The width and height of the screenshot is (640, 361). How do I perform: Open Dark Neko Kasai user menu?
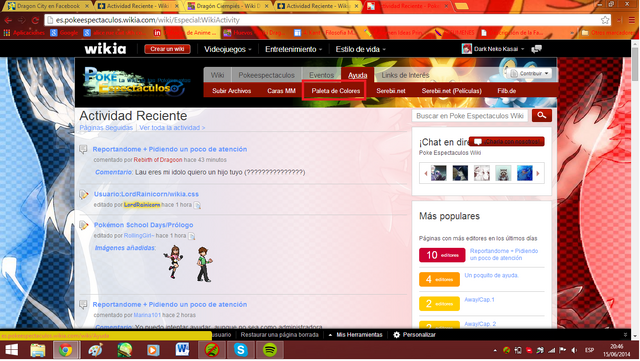493,49
